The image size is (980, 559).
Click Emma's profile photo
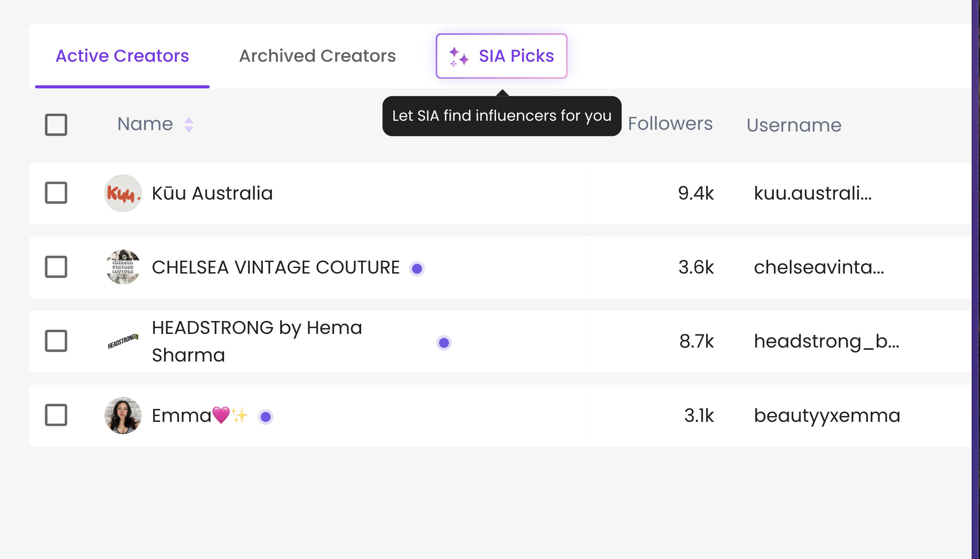[x=123, y=415]
